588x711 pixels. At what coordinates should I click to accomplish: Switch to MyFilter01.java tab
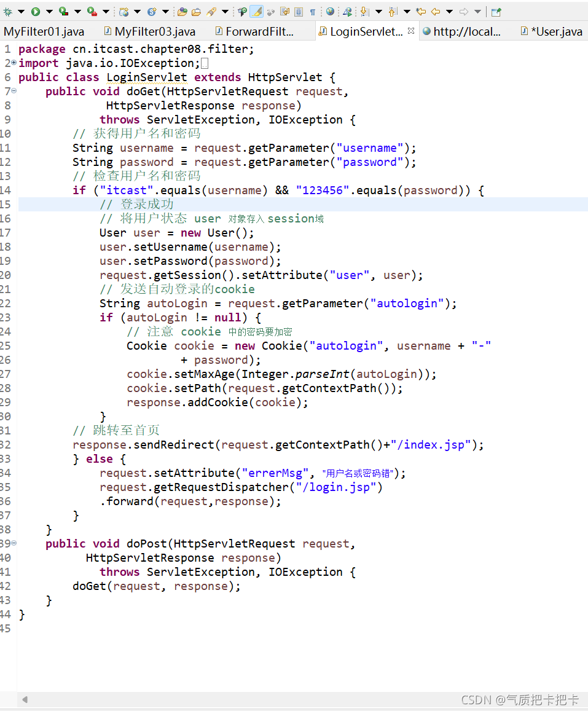[44, 32]
